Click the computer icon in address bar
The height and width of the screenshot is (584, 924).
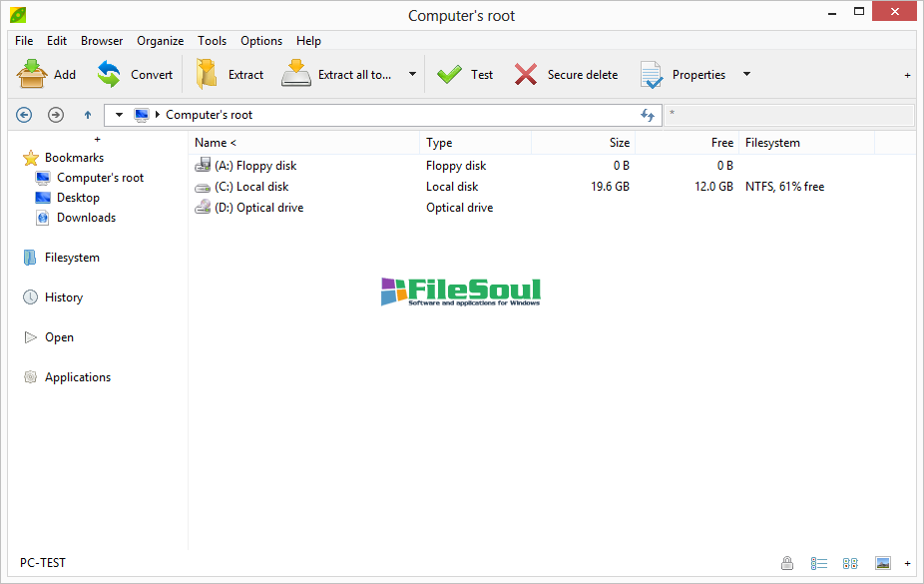click(x=142, y=115)
